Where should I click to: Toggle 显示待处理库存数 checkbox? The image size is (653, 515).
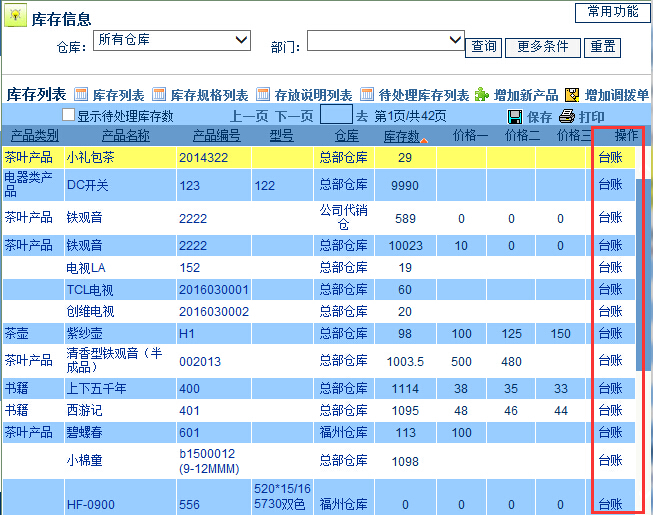68,114
